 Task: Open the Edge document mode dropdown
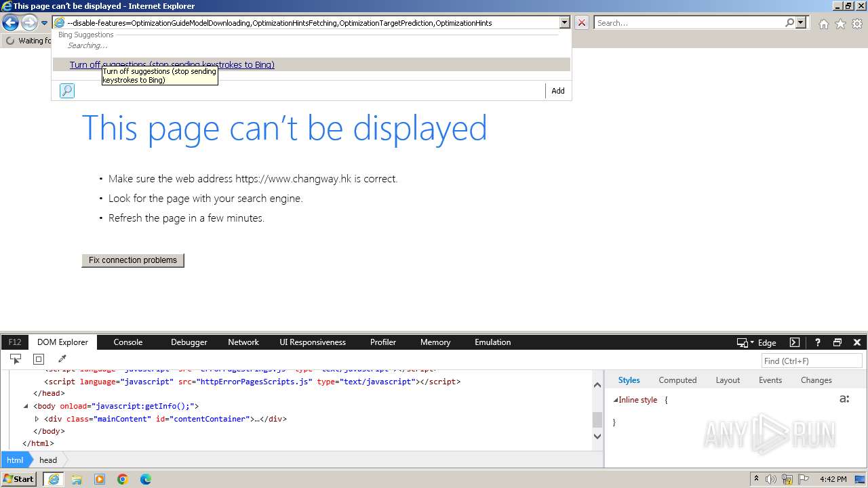(757, 343)
